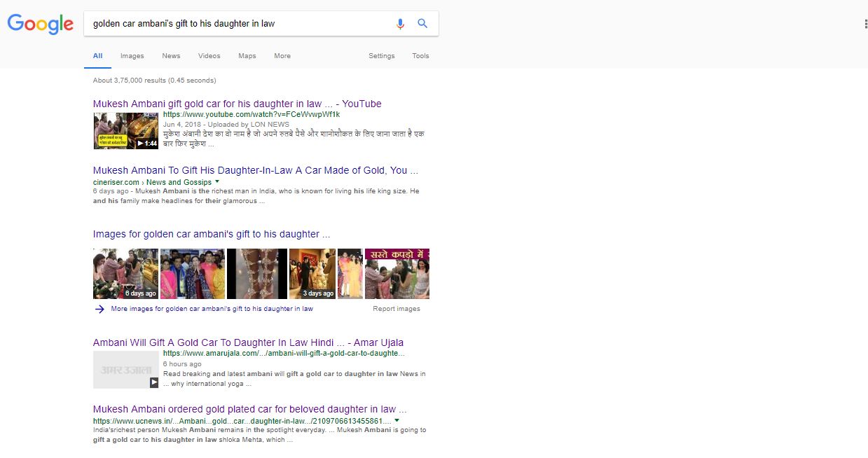Open the 'ordered gold plated car' ucnews result

(249, 409)
